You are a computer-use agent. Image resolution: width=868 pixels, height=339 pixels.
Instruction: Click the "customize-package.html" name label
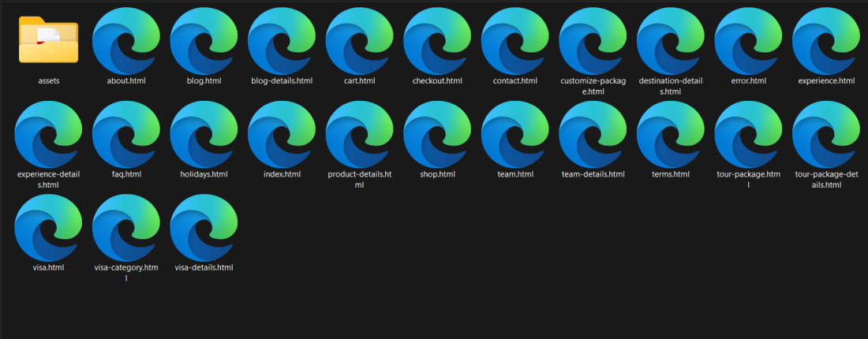click(593, 86)
